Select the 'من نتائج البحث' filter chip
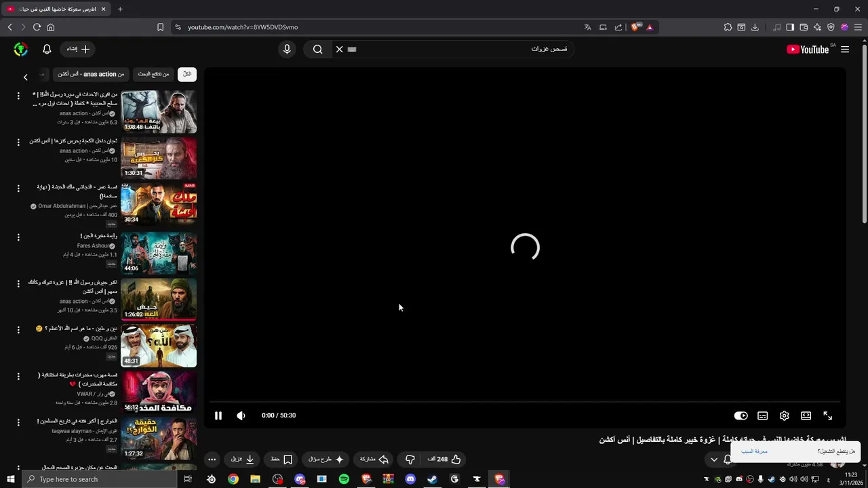868x488 pixels. [153, 74]
